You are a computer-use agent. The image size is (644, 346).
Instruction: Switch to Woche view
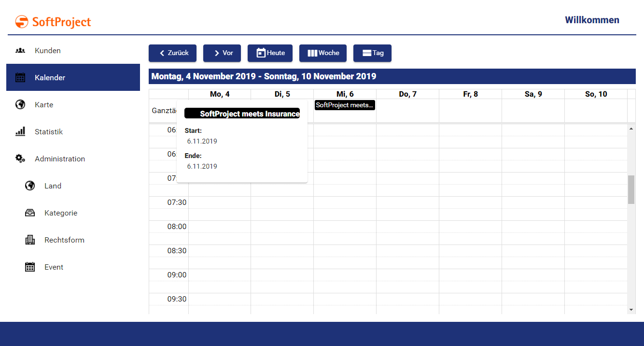click(322, 53)
